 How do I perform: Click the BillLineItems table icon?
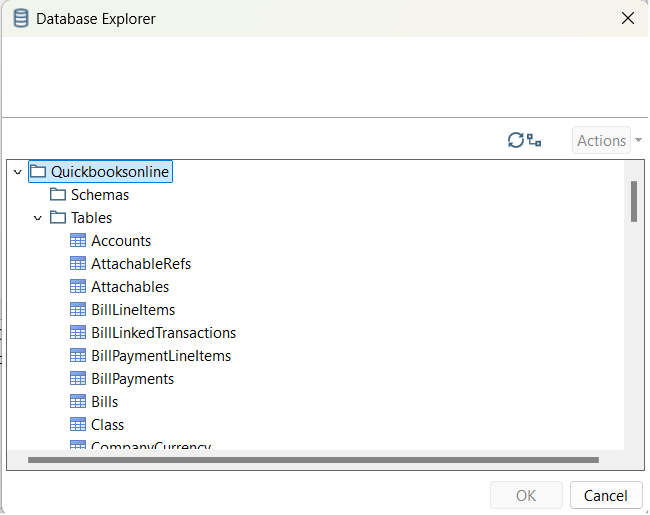tap(78, 310)
